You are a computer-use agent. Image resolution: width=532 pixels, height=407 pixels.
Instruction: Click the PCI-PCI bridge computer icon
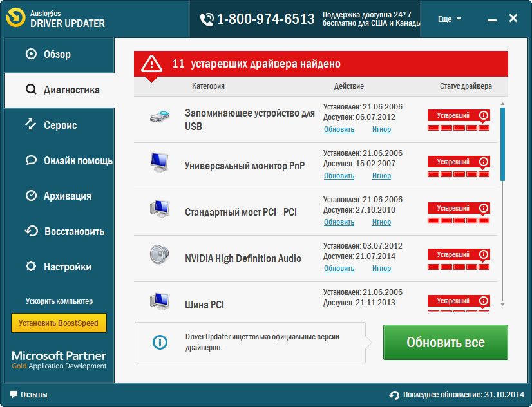[x=160, y=209]
